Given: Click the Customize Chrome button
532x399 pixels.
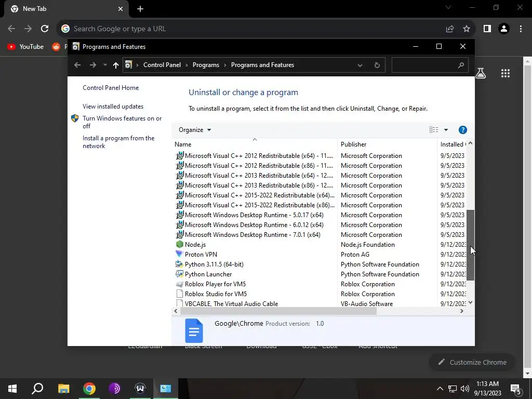Looking at the screenshot, I should coord(472,362).
